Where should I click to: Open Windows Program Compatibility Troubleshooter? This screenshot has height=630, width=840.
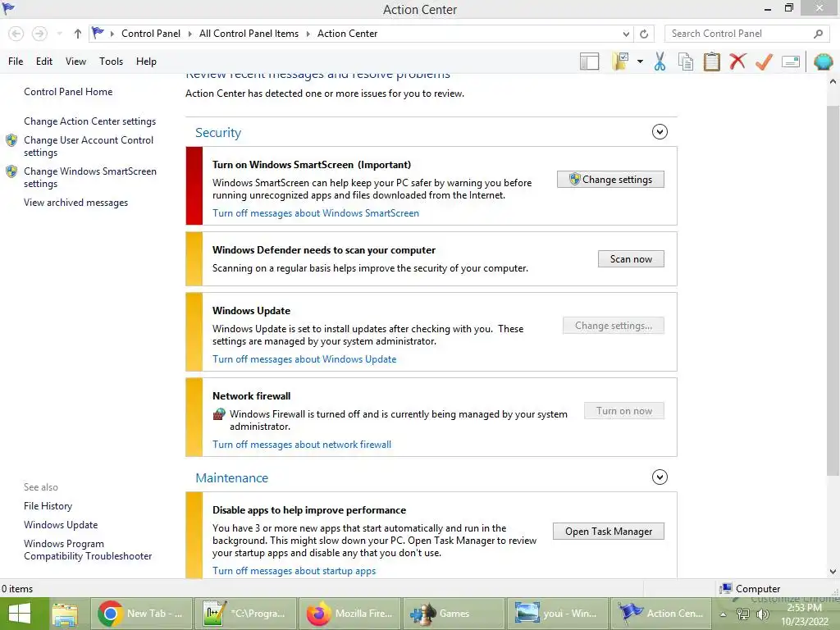[87, 550]
